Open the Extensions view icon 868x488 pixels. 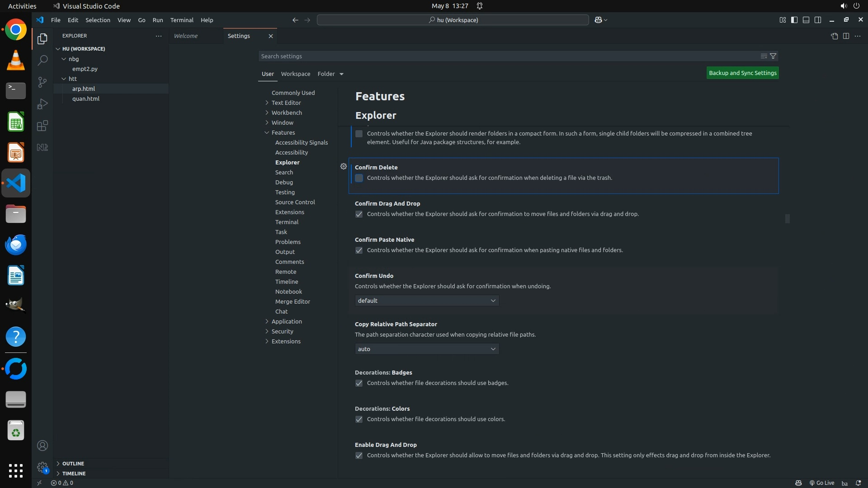[42, 126]
